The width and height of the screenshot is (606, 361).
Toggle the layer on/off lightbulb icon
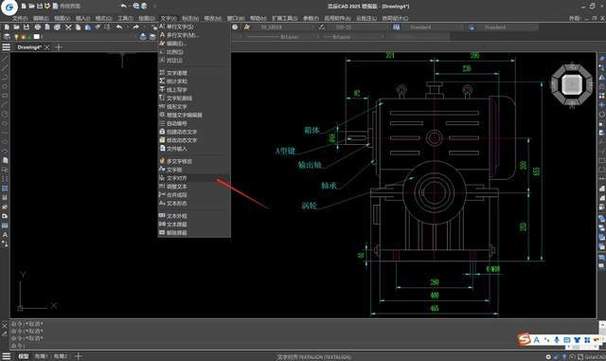pyautogui.click(x=16, y=37)
